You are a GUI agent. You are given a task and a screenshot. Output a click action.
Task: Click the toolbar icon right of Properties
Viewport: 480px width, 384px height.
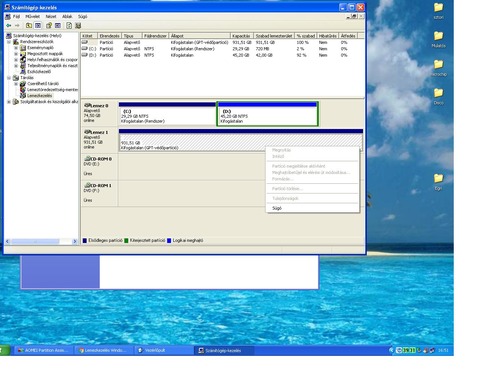click(x=58, y=25)
